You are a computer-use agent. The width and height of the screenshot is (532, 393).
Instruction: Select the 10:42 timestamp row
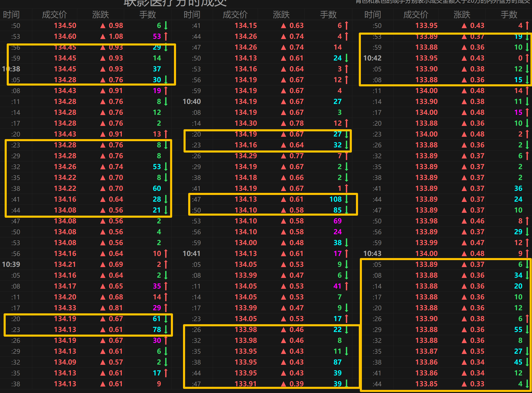tap(372, 58)
